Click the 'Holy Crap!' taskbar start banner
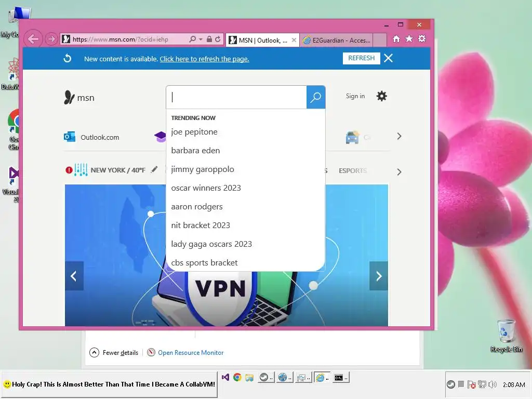This screenshot has height=399, width=532. click(x=109, y=384)
